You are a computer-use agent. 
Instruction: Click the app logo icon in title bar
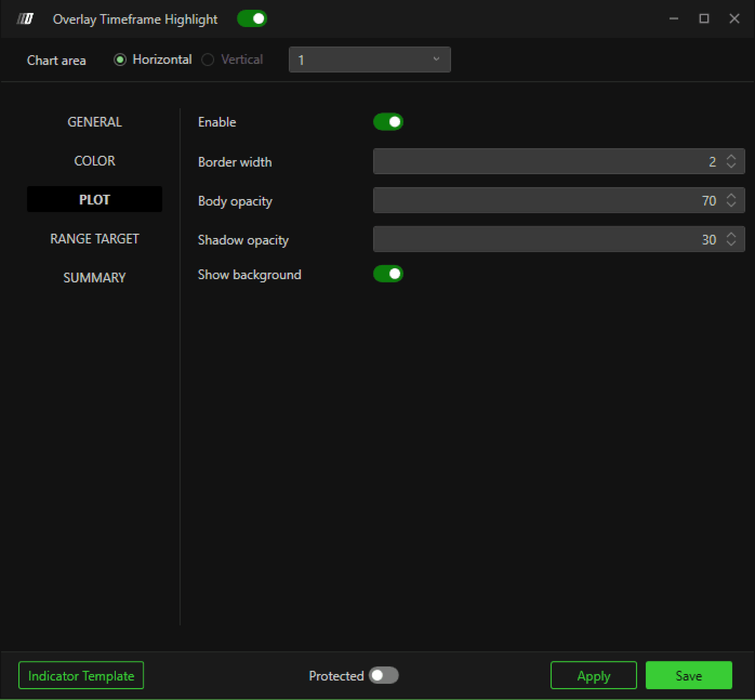click(x=25, y=19)
